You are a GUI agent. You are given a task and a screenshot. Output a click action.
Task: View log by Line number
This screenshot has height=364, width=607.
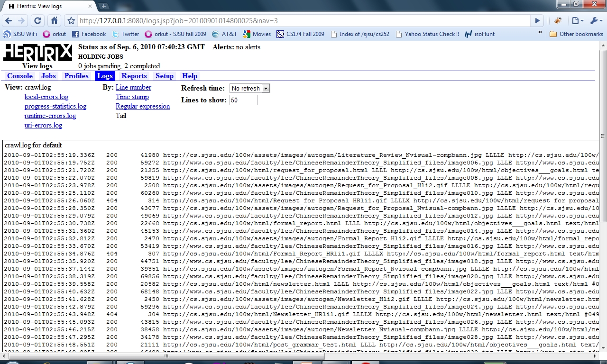coord(133,87)
